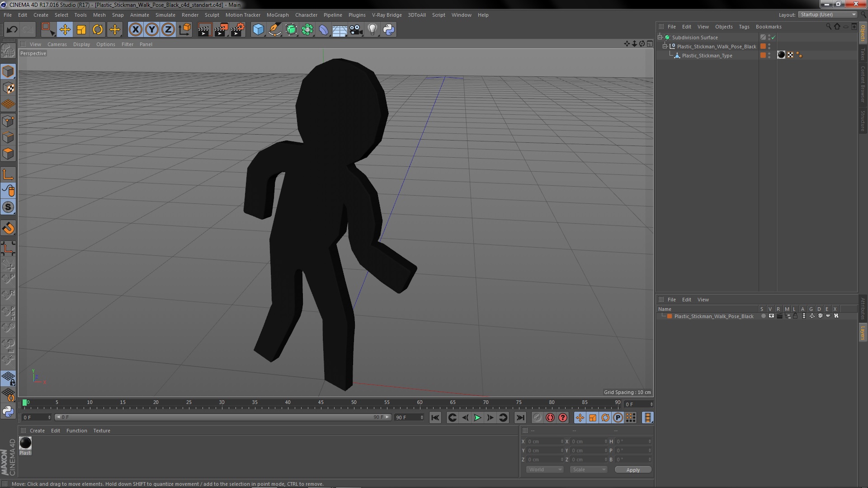This screenshot has height=488, width=868.
Task: Toggle viewport maximize icon
Action: point(650,44)
